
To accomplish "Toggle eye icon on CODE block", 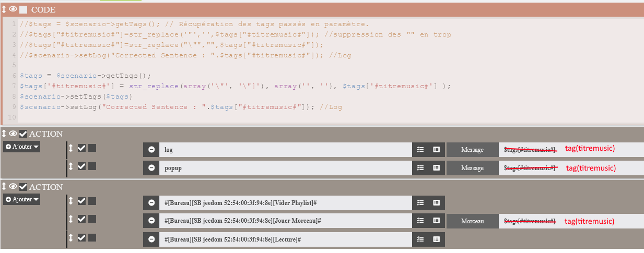I will (14, 9).
